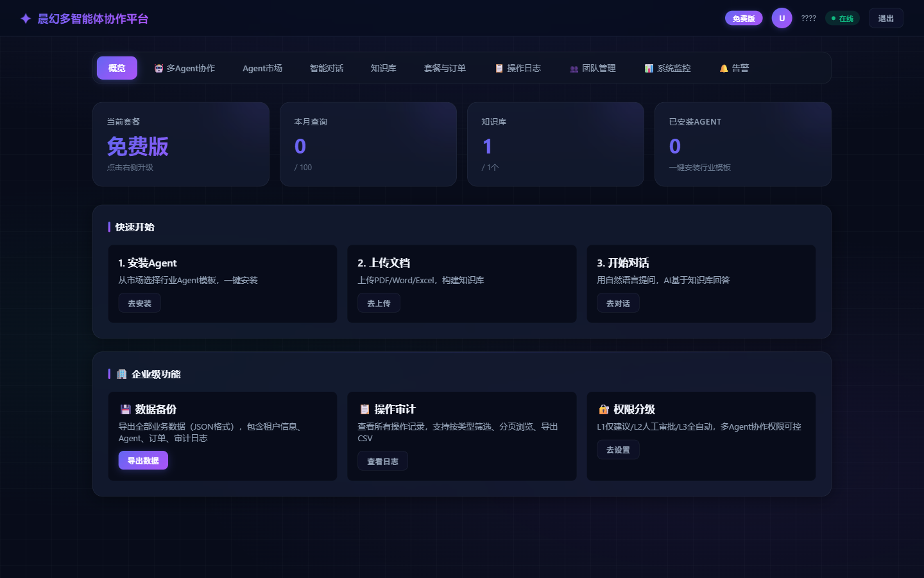Click the people icon beside 团队管理
The height and width of the screenshot is (578, 924).
pos(574,69)
